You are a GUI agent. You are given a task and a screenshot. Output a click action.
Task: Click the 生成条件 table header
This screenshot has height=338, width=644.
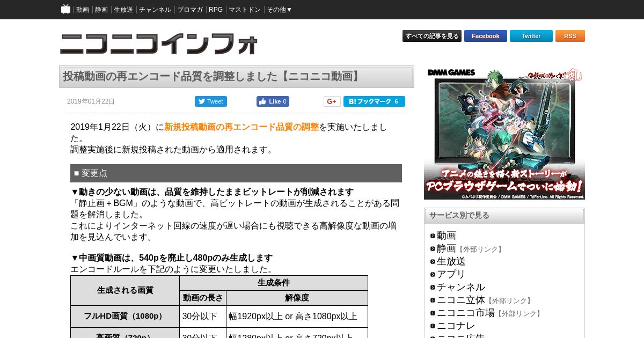[x=274, y=283]
